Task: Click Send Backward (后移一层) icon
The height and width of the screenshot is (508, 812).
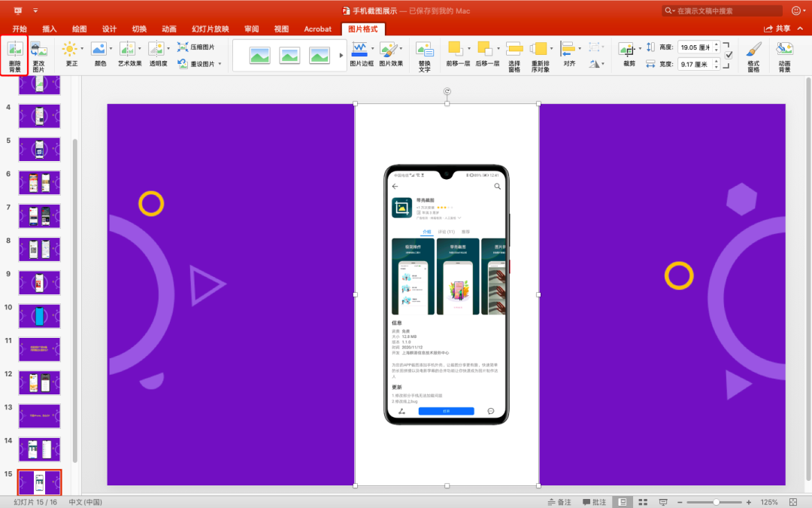Action: [x=485, y=48]
